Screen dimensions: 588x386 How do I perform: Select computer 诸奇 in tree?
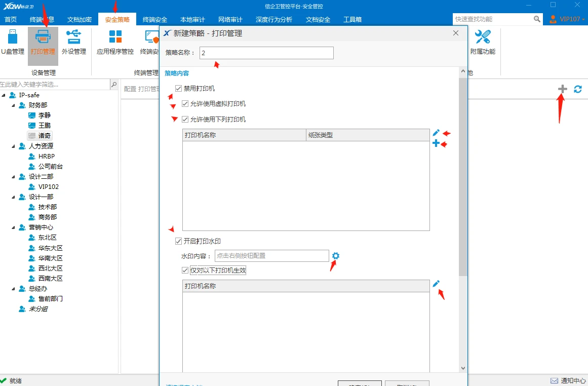coord(40,135)
